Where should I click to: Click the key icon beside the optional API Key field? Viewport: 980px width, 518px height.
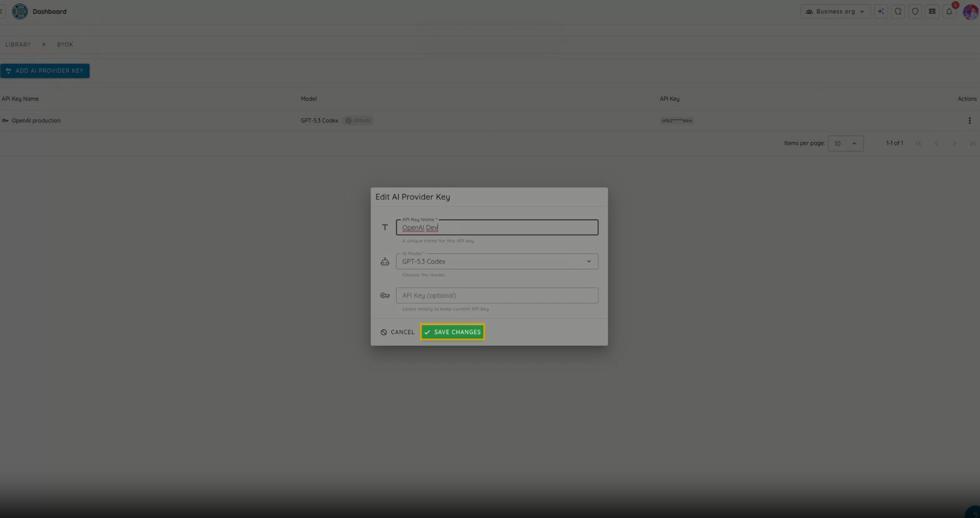pyautogui.click(x=385, y=295)
